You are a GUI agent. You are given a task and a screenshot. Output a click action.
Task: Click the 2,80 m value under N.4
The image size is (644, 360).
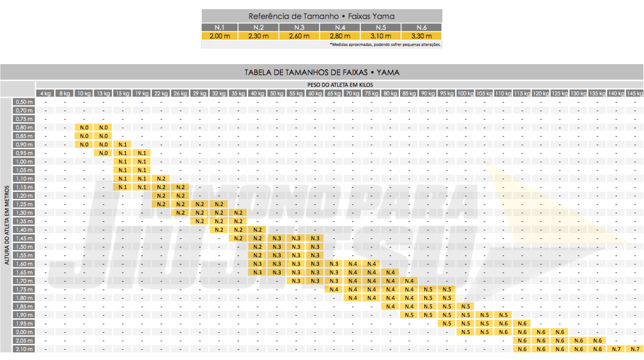[340, 36]
